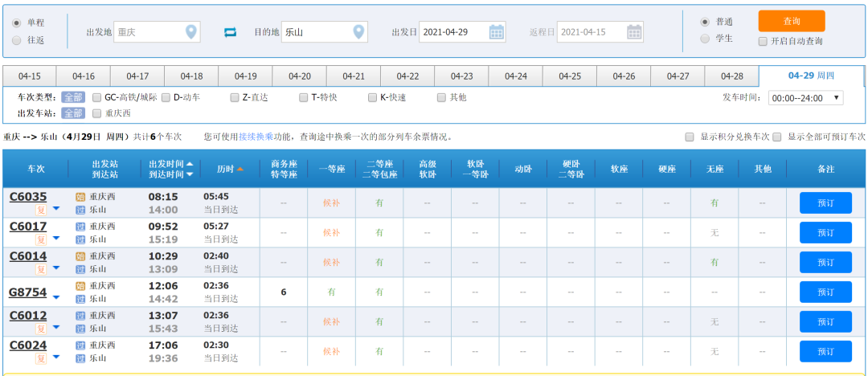Image resolution: width=868 pixels, height=376 pixels.
Task: Open the departure date calendar icon
Action: (497, 32)
